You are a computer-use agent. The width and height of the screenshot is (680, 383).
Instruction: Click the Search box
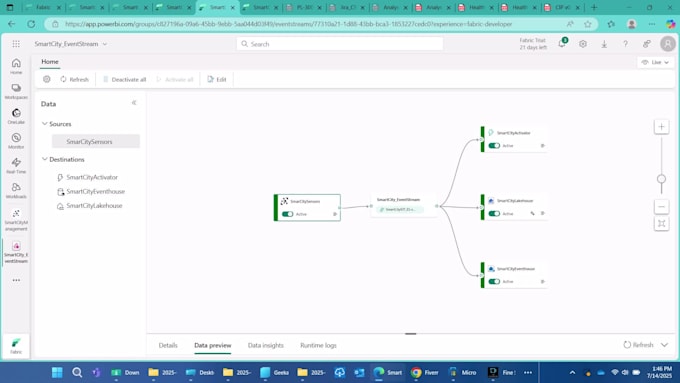[x=340, y=44]
